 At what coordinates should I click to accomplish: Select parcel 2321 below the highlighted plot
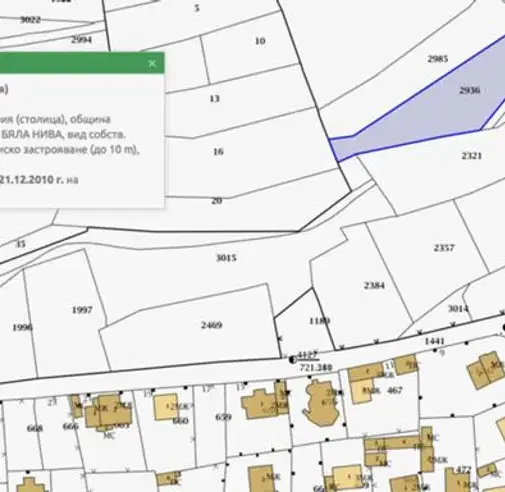(472, 156)
